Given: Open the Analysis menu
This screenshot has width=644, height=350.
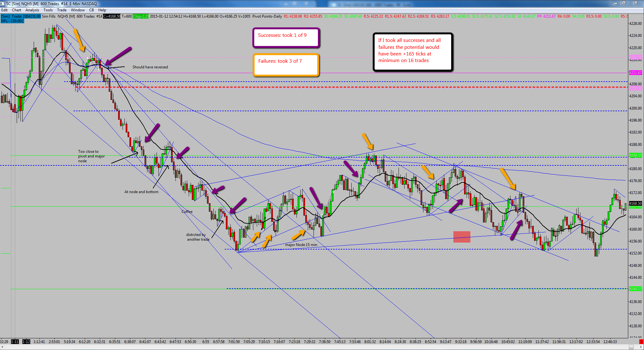Looking at the screenshot, I should pyautogui.click(x=32, y=10).
